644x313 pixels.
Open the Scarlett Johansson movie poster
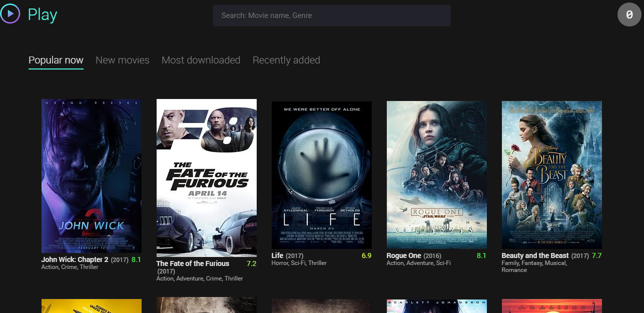437,306
